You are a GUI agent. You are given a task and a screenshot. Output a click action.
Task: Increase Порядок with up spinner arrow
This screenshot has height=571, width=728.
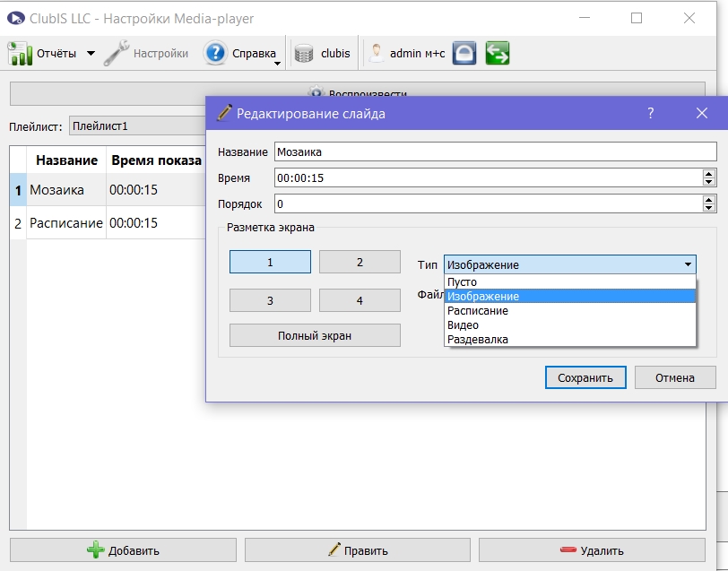pyautogui.click(x=708, y=200)
